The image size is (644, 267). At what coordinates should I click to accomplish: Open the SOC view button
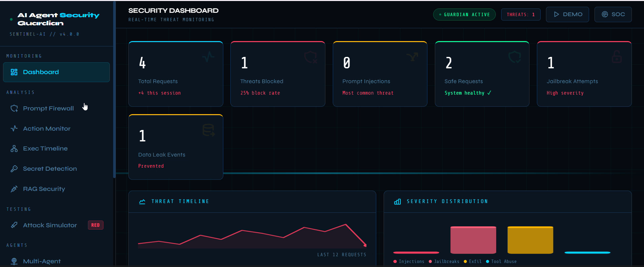[x=613, y=14]
